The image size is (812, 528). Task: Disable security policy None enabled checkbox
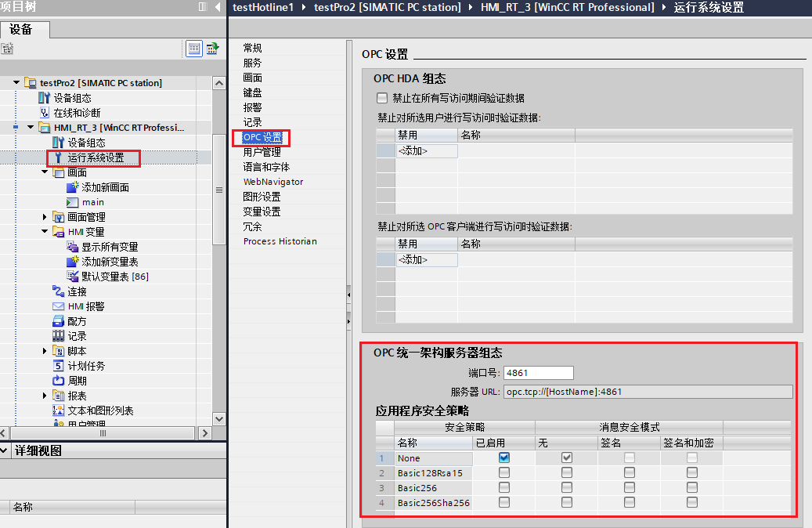(504, 457)
